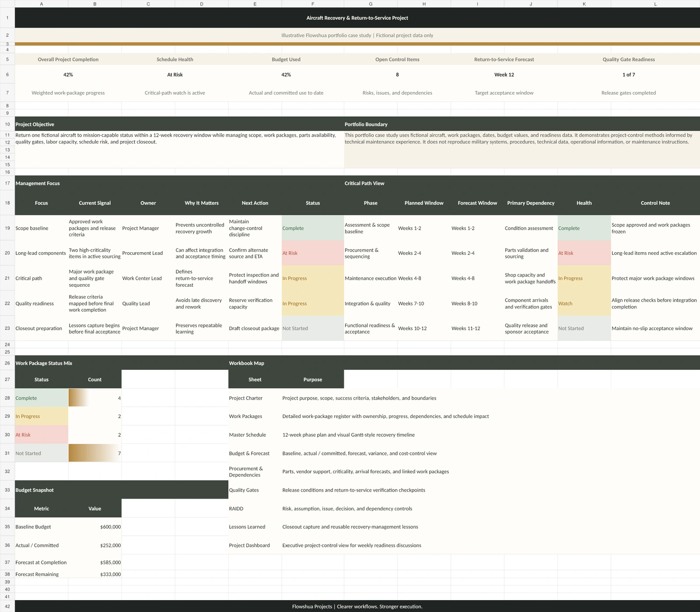Image resolution: width=700 pixels, height=612 pixels.
Task: Click 'Weighted work-package progress' caption
Action: 68,93
